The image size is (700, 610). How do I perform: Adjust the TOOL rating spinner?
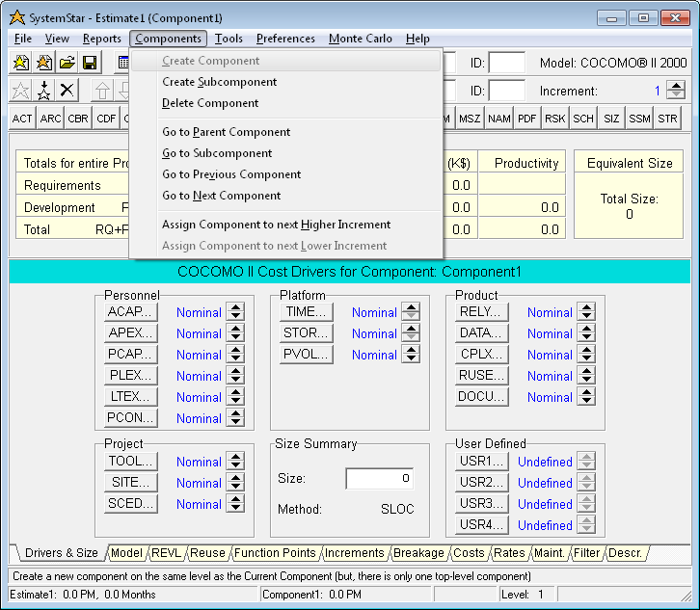(235, 462)
